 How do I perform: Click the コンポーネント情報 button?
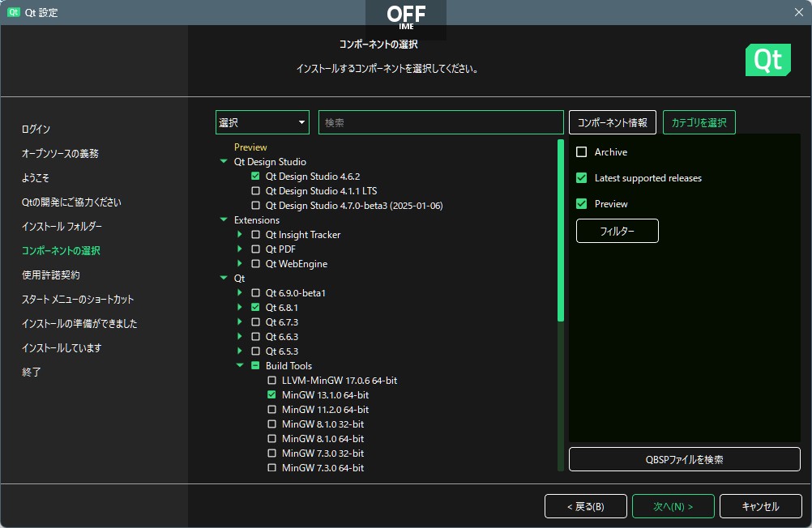pyautogui.click(x=612, y=122)
